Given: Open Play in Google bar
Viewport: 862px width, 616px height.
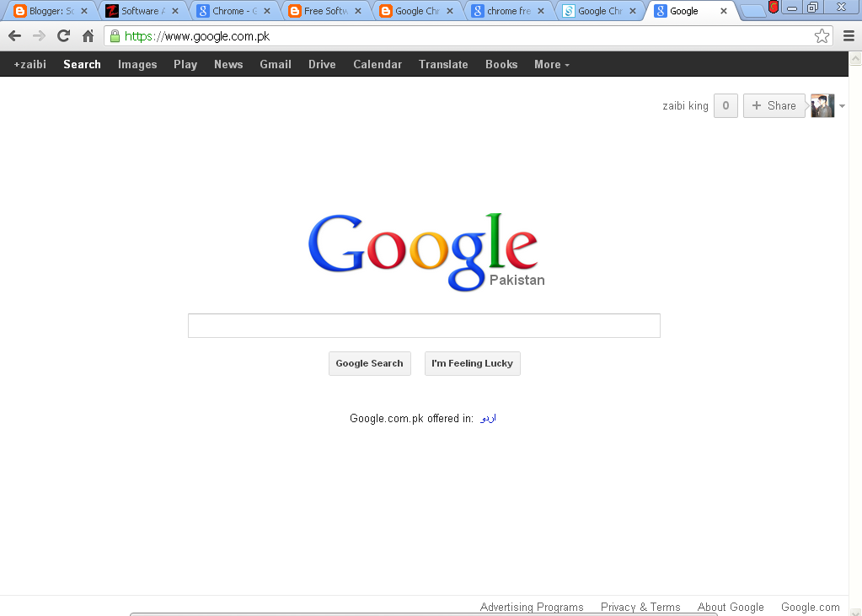Looking at the screenshot, I should coord(185,64).
